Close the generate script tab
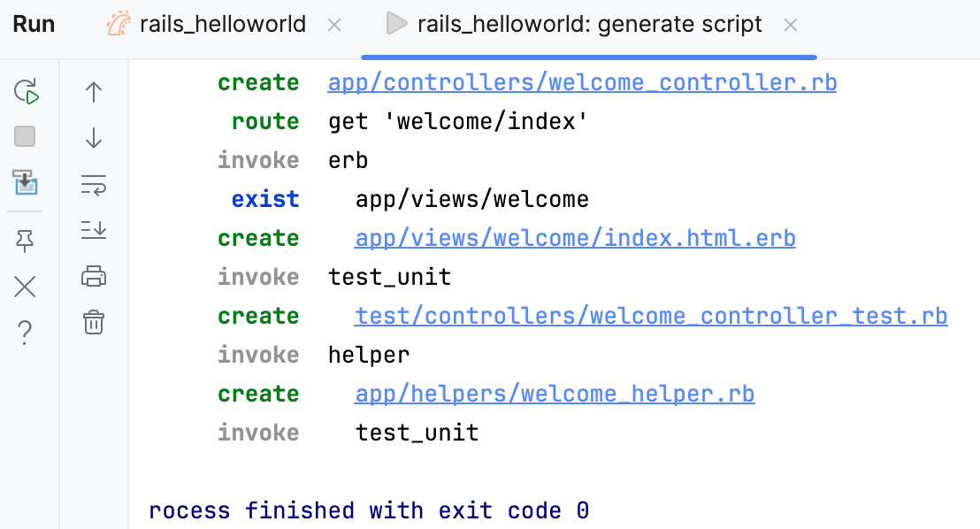Image resolution: width=980 pixels, height=529 pixels. coord(790,24)
